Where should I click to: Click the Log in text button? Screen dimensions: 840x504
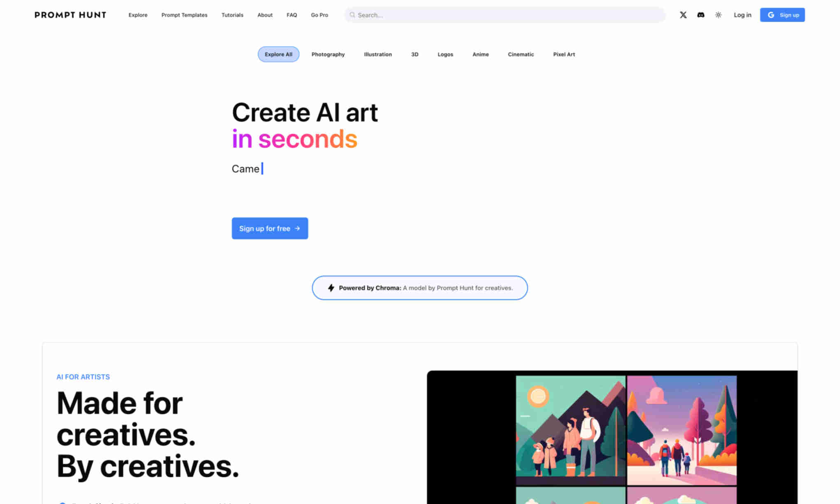tap(743, 14)
